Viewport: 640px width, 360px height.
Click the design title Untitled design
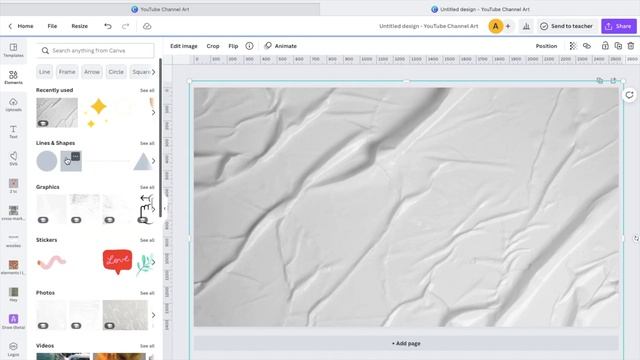[x=429, y=26]
